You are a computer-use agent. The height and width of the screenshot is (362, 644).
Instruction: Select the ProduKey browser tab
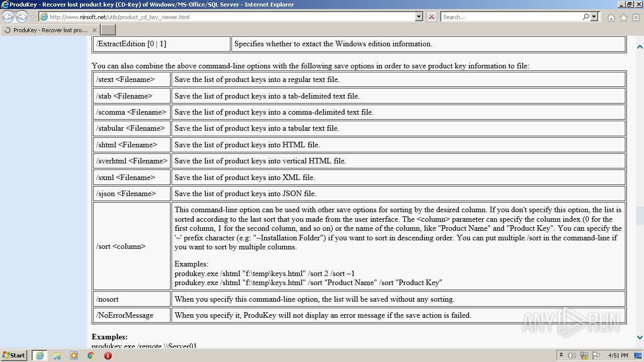click(x=50, y=30)
